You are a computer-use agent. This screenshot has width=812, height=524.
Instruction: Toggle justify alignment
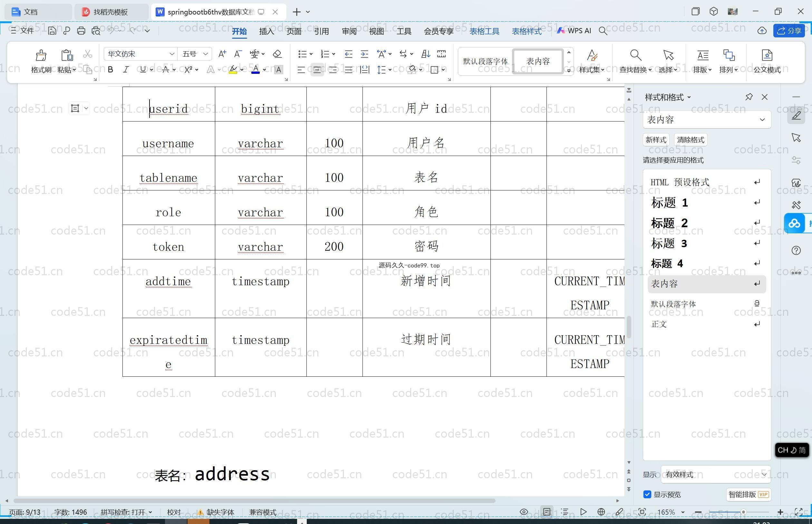click(348, 70)
